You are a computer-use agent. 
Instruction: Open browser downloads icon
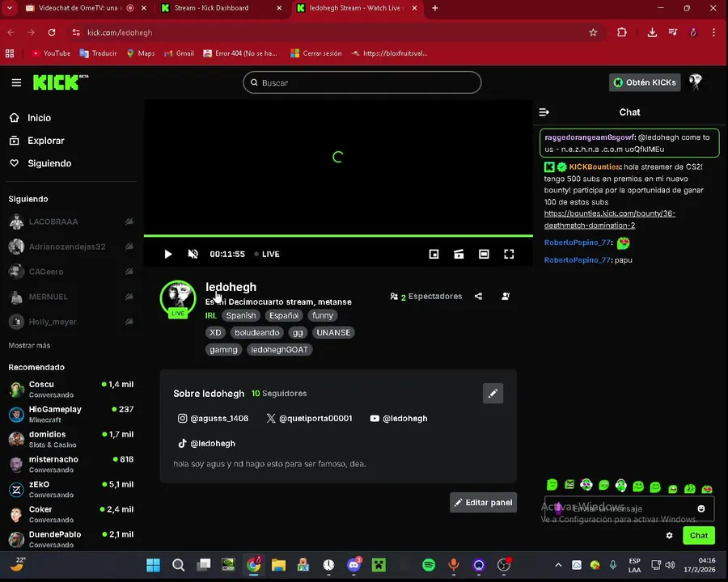pyautogui.click(x=652, y=32)
